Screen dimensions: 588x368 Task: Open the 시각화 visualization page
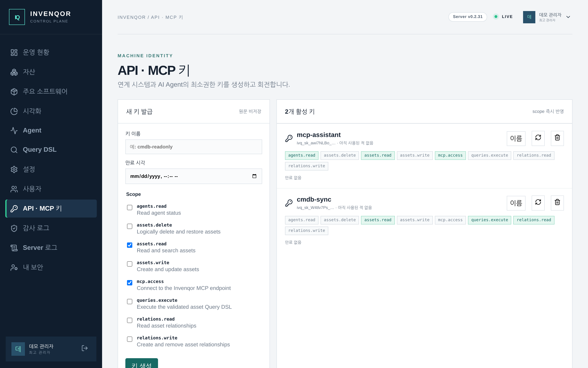51,111
